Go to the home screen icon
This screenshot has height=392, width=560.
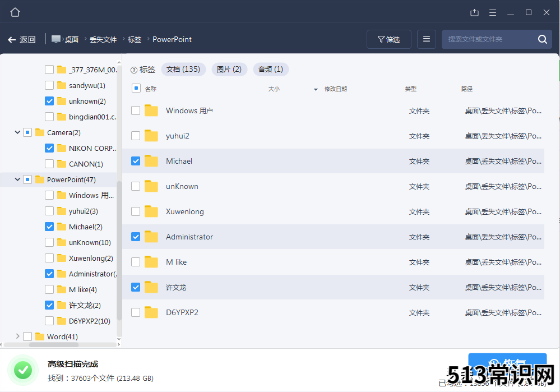click(x=15, y=12)
